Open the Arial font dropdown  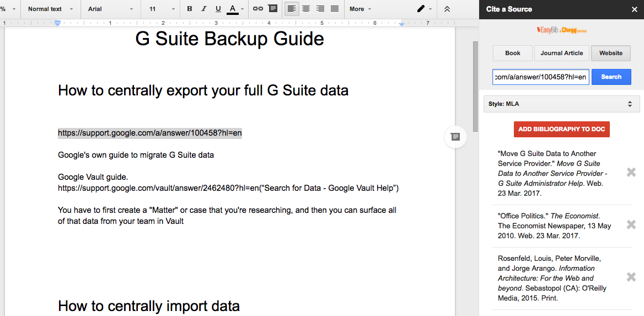(x=111, y=9)
